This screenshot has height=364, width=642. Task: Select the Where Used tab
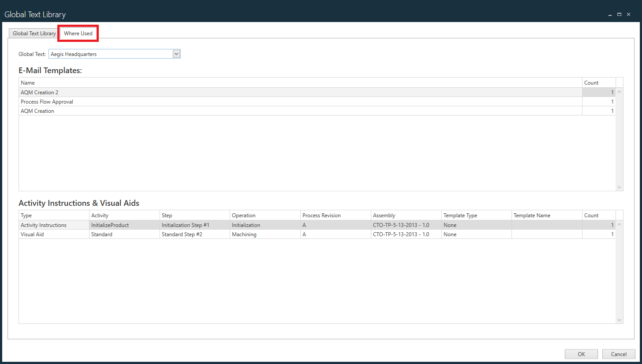(78, 33)
